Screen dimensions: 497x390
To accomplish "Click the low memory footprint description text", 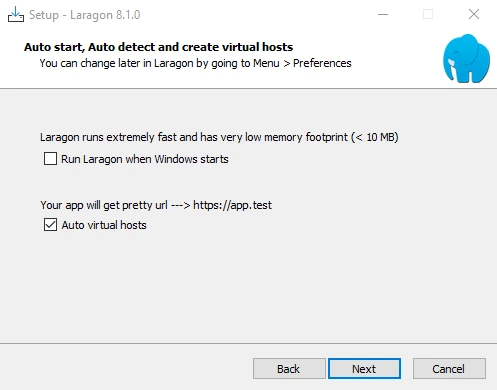I will coord(219,137).
